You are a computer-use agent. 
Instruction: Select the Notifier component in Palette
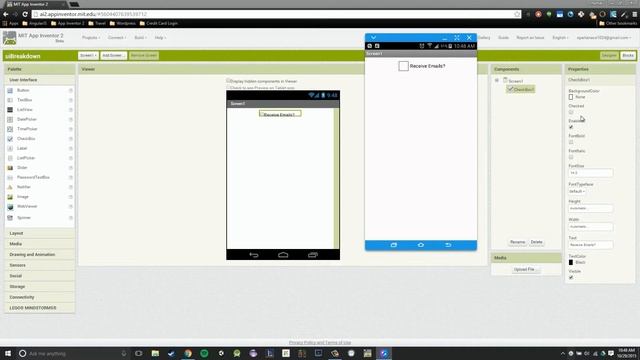(x=24, y=187)
